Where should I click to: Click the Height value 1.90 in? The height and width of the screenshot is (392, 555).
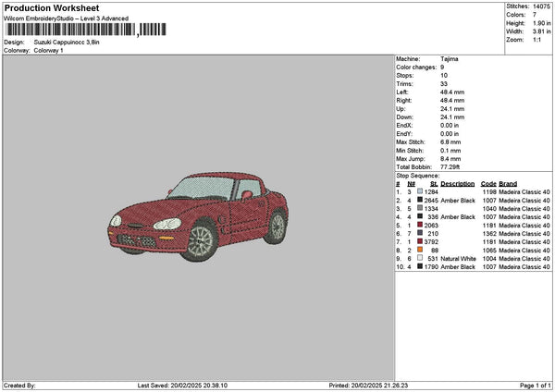point(541,23)
